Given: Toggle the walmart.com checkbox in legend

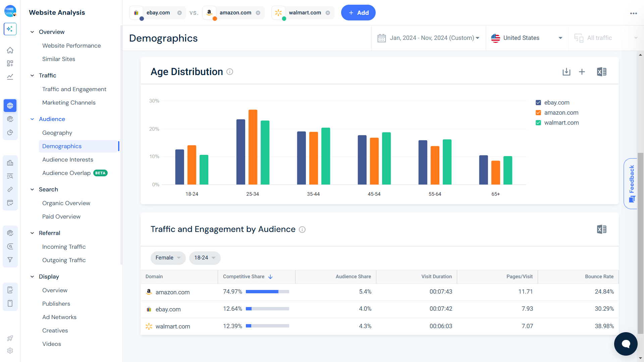Looking at the screenshot, I should (538, 122).
